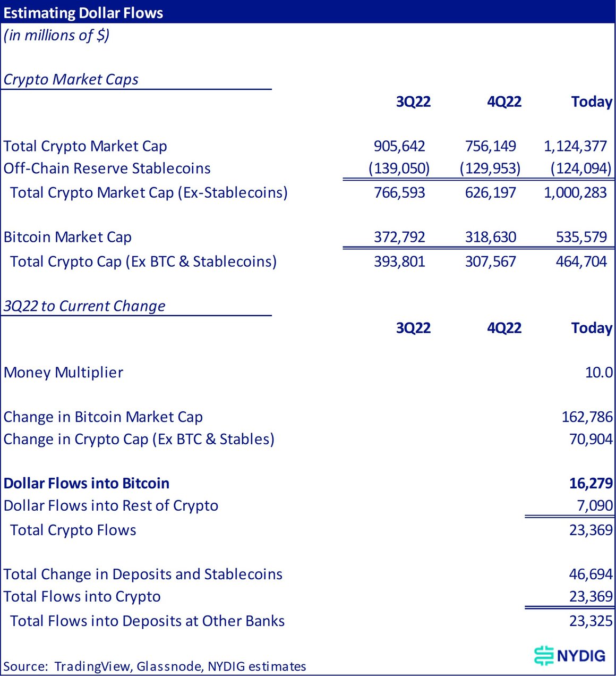Click the source attribution text at bottom
The width and height of the screenshot is (616, 676).
point(155,666)
